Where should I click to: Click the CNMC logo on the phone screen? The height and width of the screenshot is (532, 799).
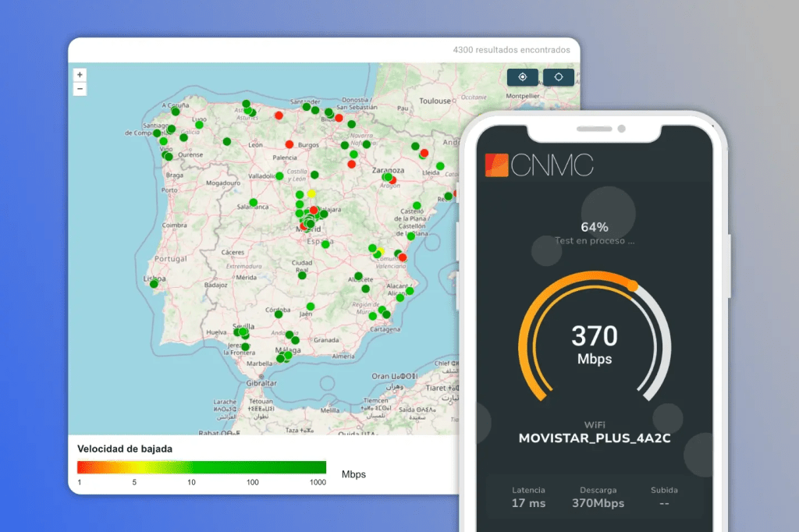point(540,165)
